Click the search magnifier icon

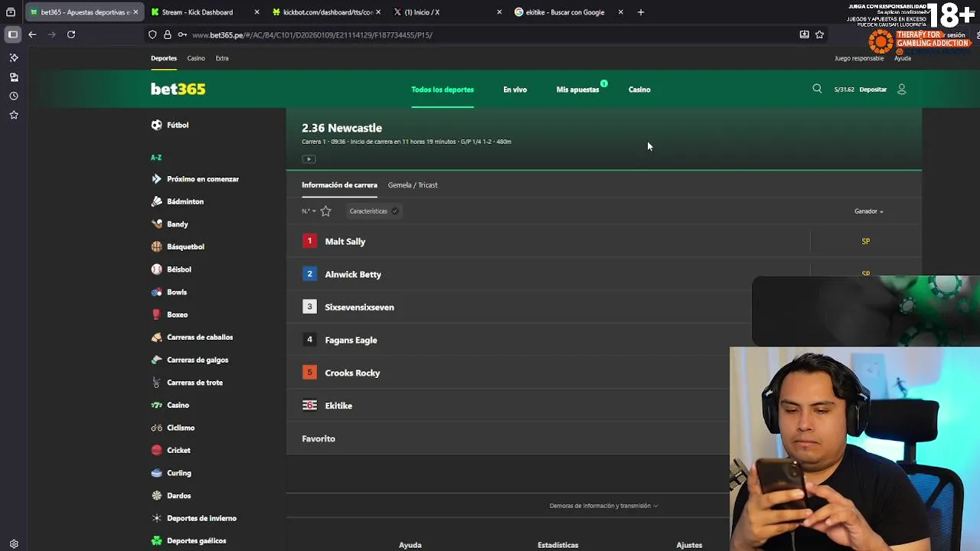coord(817,89)
